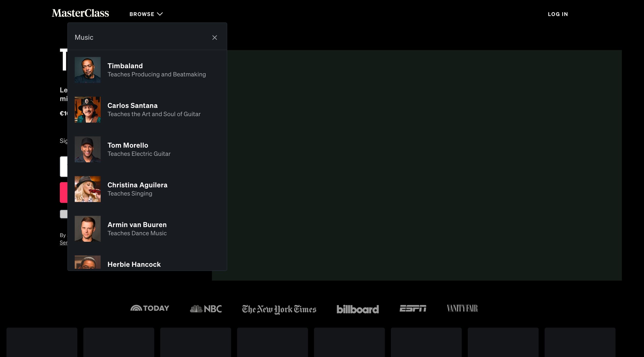The height and width of the screenshot is (357, 644).
Task: Click 'Teaches Singing' subtitle
Action: 130,193
